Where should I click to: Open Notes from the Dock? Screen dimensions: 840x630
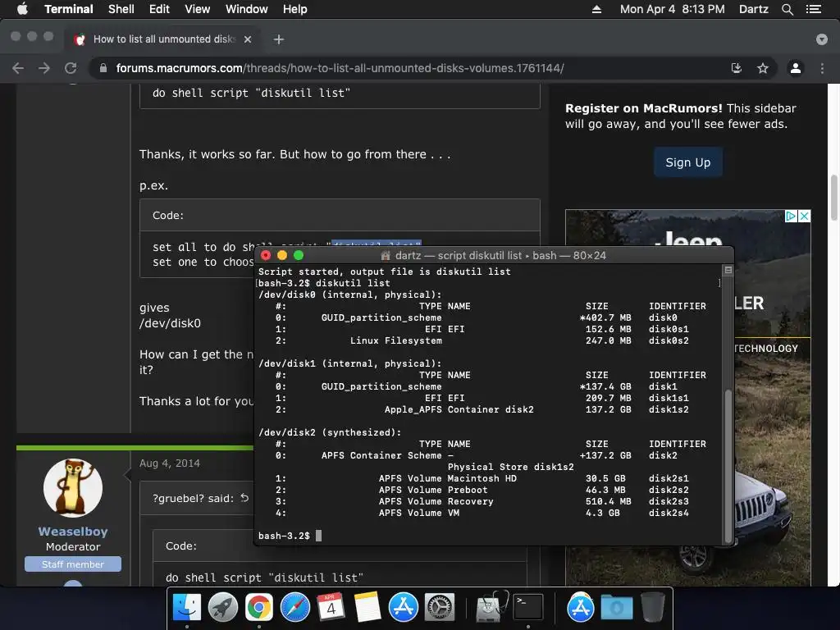(x=367, y=608)
